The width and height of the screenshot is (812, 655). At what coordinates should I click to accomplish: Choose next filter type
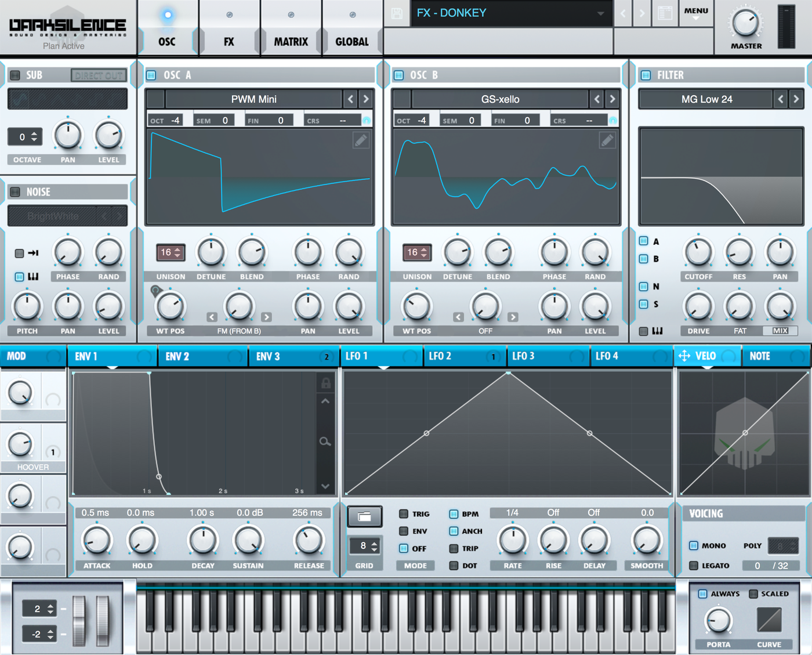[x=796, y=99]
